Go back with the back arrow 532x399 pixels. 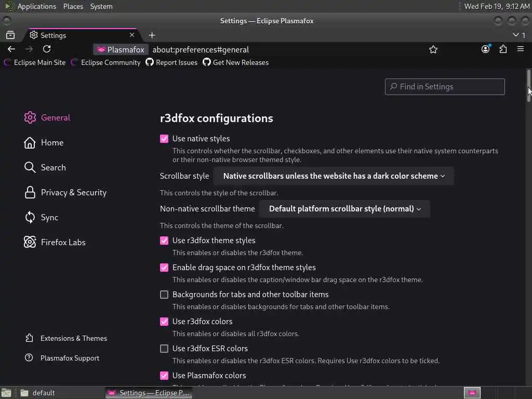coord(11,49)
